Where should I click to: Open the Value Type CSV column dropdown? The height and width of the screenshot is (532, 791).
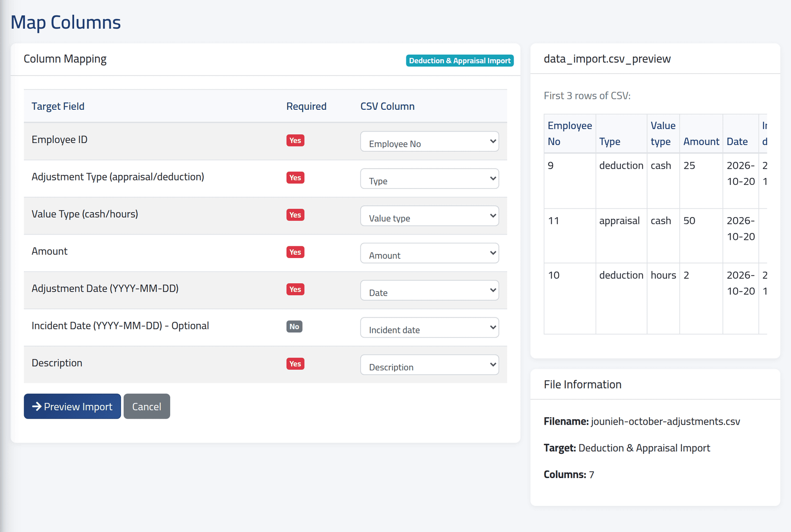[x=429, y=216]
